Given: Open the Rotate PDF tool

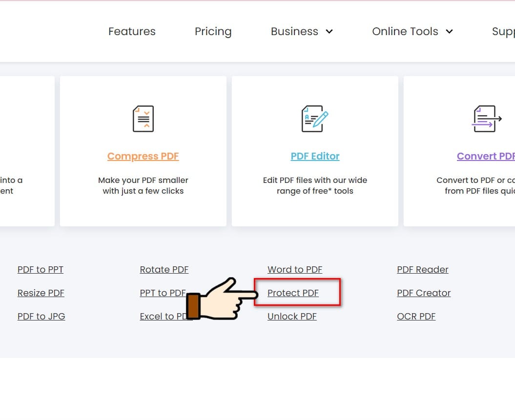Looking at the screenshot, I should (164, 270).
